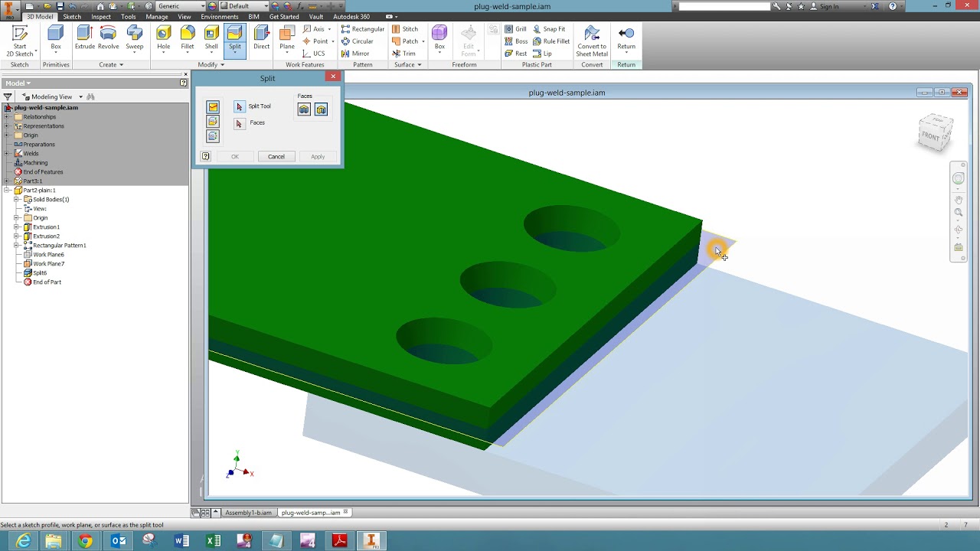Screen dimensions: 980x551
Task: Create a work Plane
Action: pyautogui.click(x=287, y=38)
